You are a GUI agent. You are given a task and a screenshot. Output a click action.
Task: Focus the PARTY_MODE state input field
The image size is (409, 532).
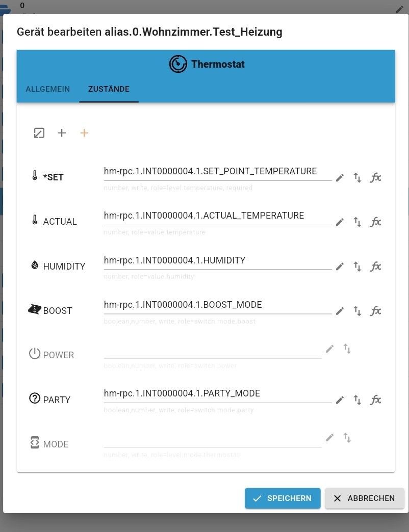click(x=217, y=393)
